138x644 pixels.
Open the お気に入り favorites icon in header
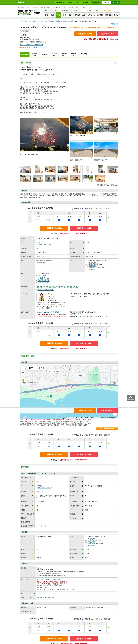tap(61, 2)
